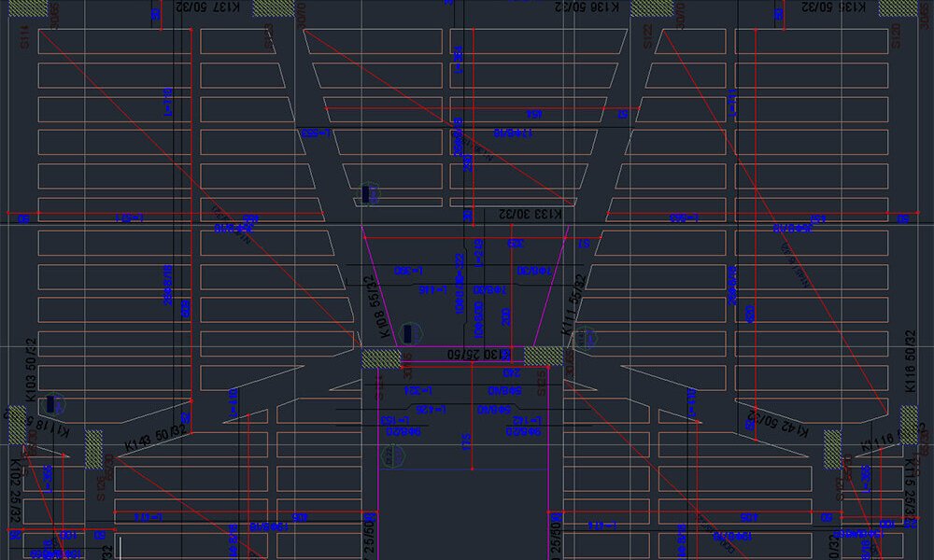Select the K133 30/32 beam label
The image size is (934, 560).
pyautogui.click(x=531, y=214)
